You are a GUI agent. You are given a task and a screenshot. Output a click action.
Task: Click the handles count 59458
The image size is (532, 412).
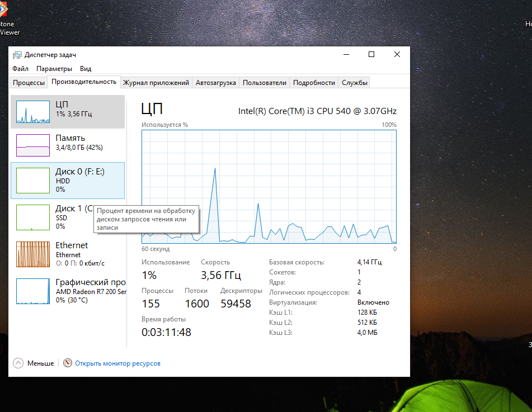236,304
